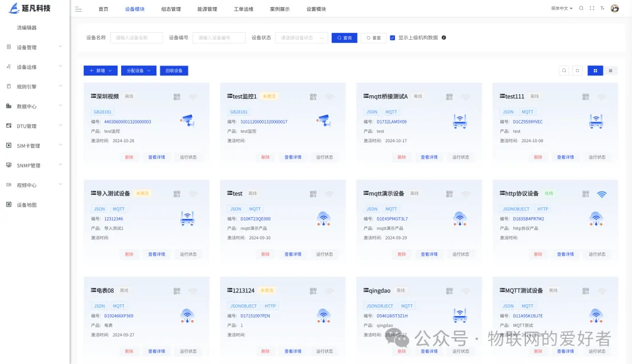Expand SNMP管理 in the sidebar
Image resolution: width=632 pixels, height=364 pixels.
pos(35,166)
